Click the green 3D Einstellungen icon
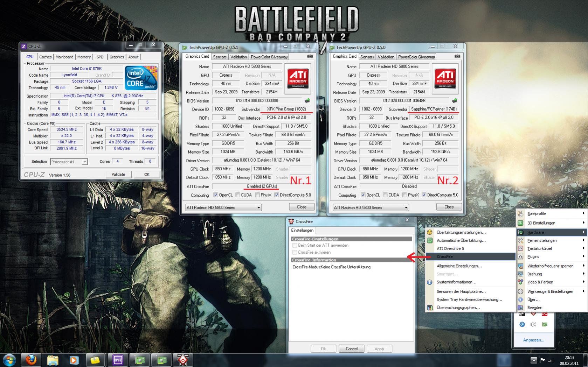 click(x=521, y=223)
